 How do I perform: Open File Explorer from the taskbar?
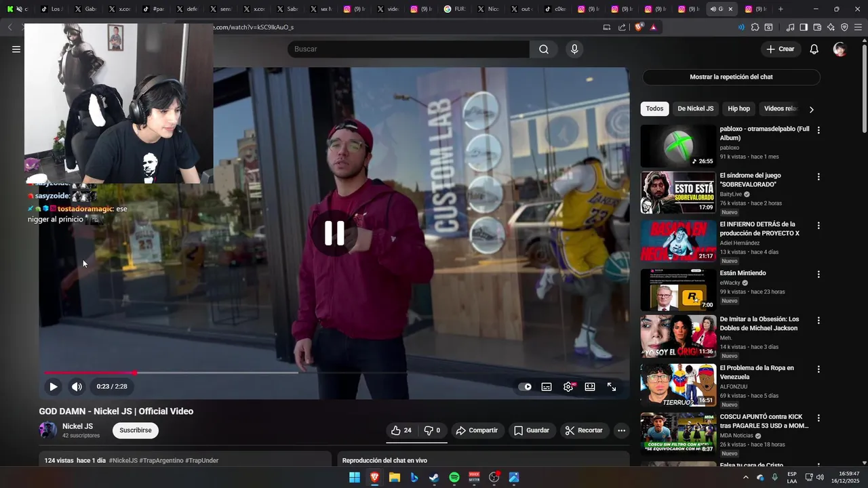394,477
